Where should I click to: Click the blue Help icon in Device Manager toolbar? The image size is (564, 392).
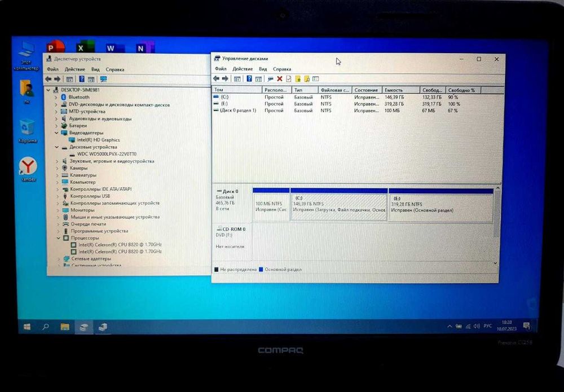tap(82, 79)
